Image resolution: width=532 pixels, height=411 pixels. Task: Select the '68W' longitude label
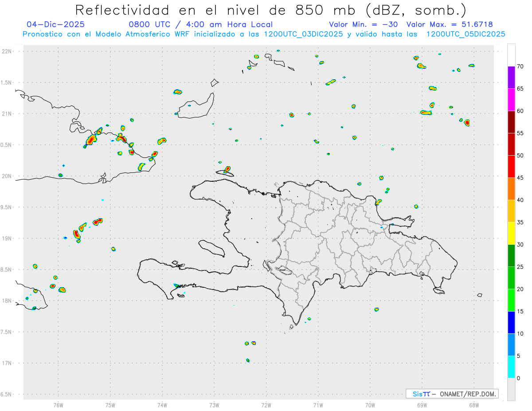(x=474, y=405)
